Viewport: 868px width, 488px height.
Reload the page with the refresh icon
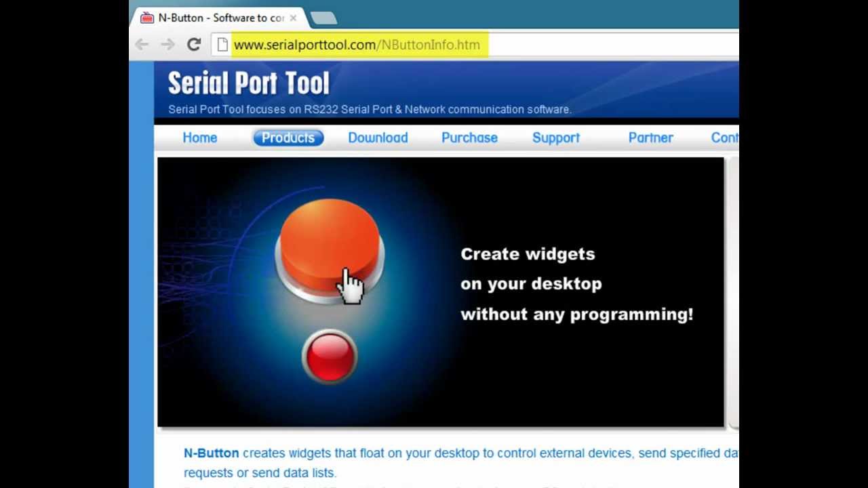point(194,45)
